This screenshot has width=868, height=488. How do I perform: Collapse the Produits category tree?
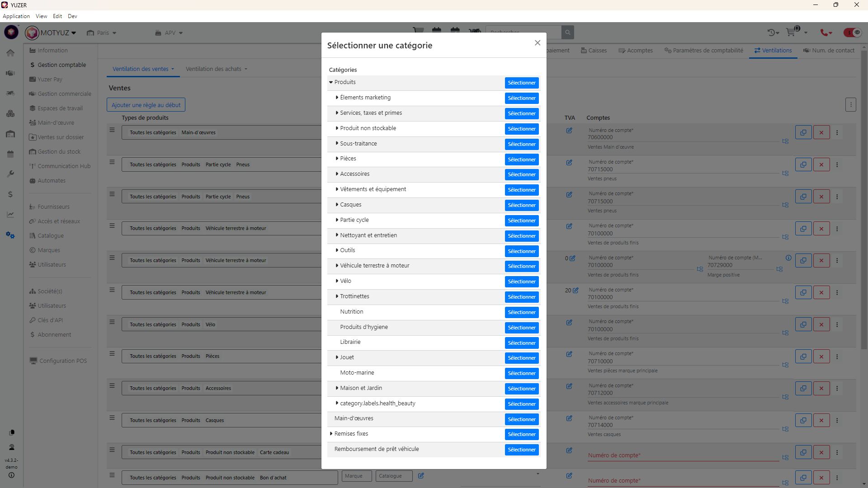(x=331, y=82)
